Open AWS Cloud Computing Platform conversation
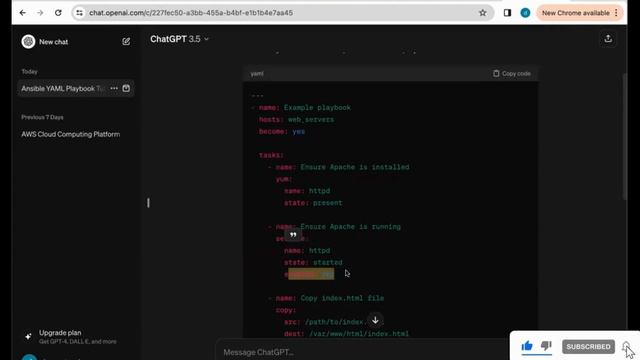The width and height of the screenshot is (640, 360). tap(71, 134)
